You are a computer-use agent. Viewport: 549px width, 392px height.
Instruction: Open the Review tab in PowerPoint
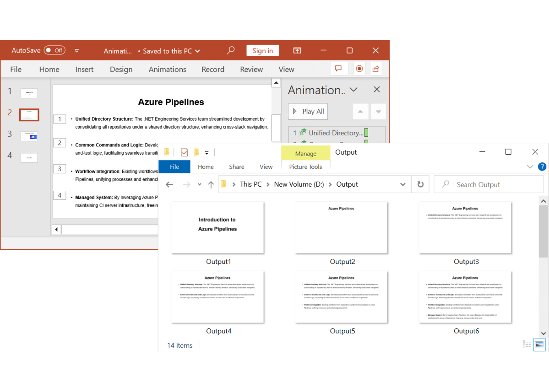[x=251, y=69]
